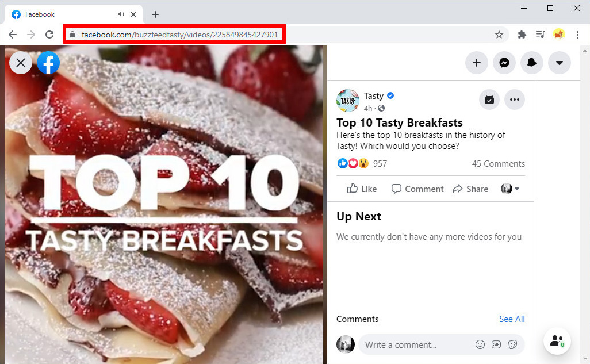This screenshot has width=590, height=364.
Task: Open Messenger from the top bar
Action: [504, 63]
